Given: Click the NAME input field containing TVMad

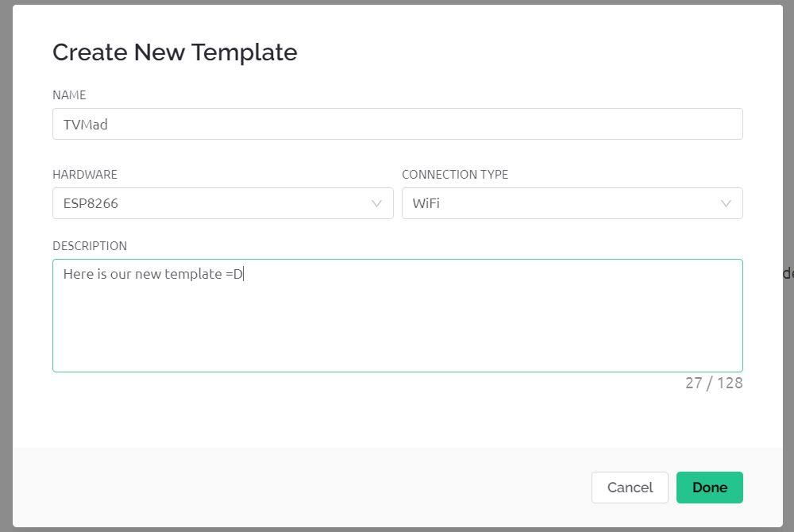Looking at the screenshot, I should (397, 124).
